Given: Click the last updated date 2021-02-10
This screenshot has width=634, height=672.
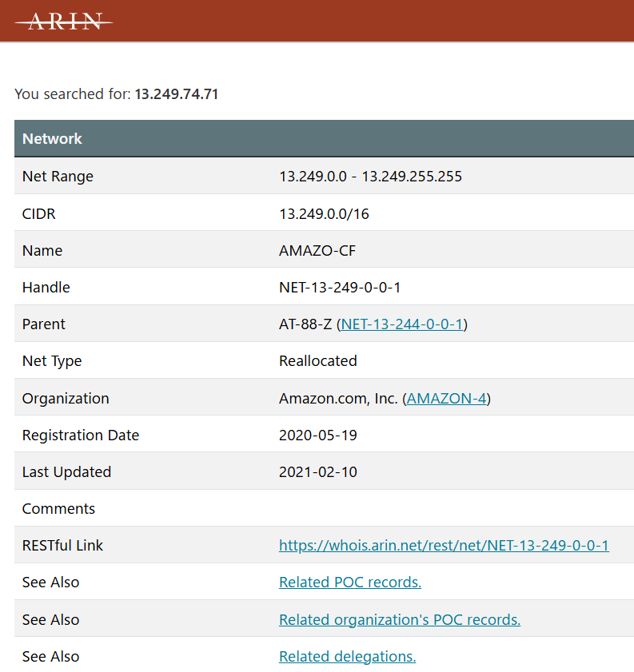Looking at the screenshot, I should (317, 472).
